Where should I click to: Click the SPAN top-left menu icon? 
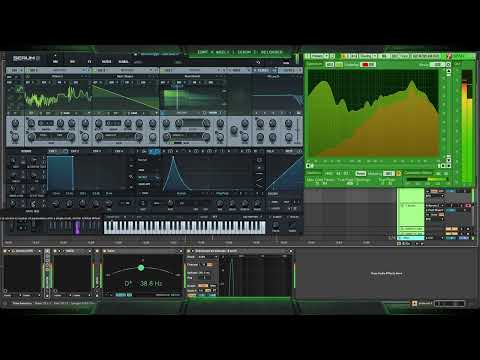point(307,56)
